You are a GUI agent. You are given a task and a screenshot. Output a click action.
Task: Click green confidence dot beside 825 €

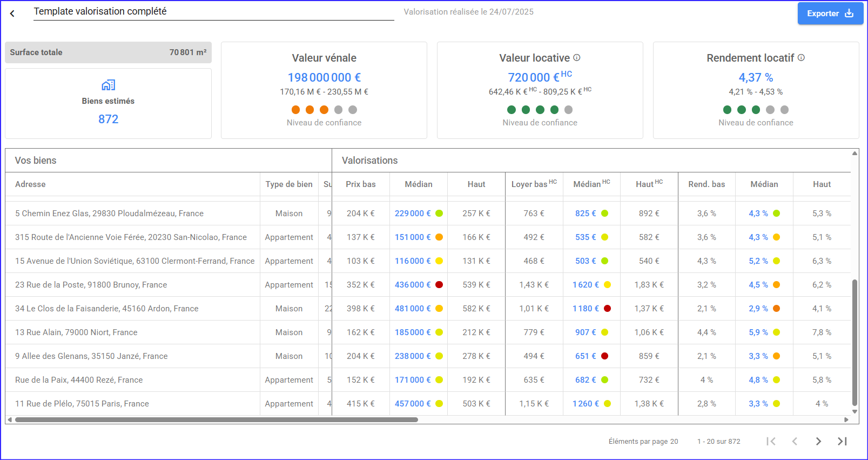(604, 214)
